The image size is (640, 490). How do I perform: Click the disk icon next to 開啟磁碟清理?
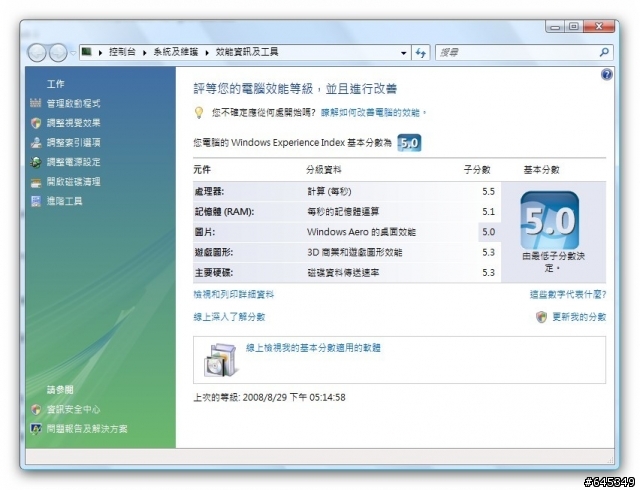tap(36, 183)
